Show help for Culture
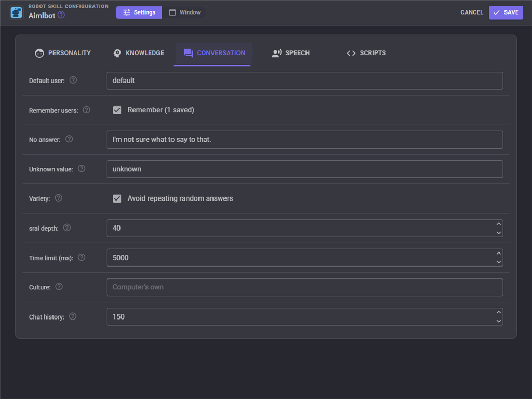The image size is (532, 399). 59,287
